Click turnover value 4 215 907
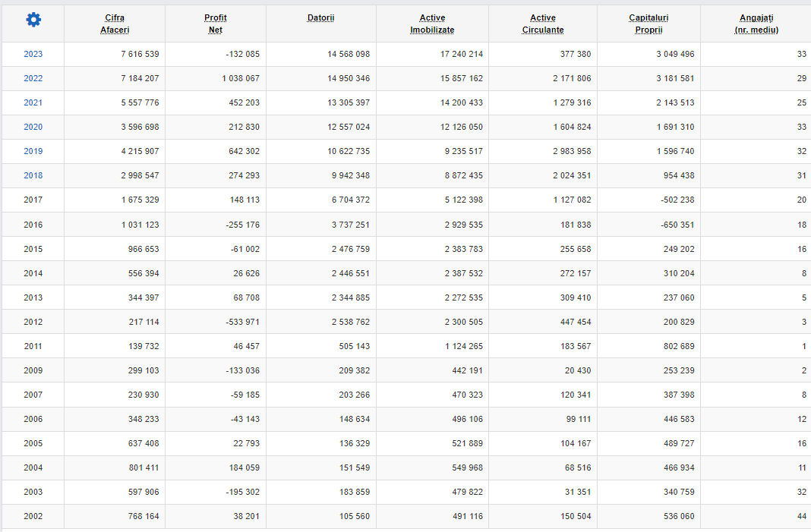The image size is (811, 532). coord(140,151)
